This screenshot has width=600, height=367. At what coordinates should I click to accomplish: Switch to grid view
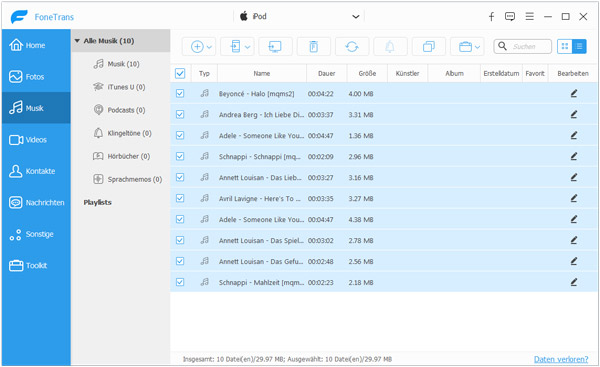564,46
